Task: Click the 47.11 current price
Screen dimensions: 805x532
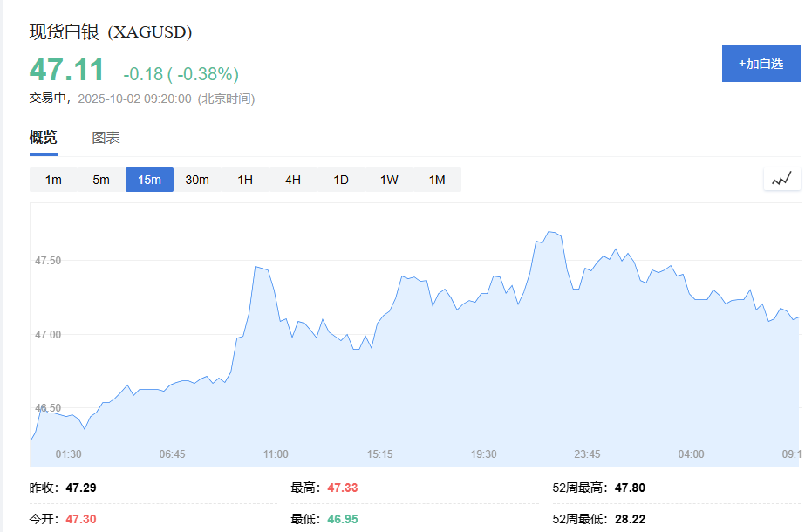Action: point(67,70)
